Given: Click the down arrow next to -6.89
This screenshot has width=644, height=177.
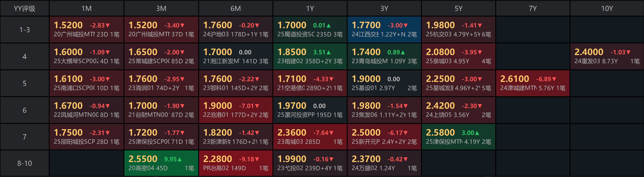Looking at the screenshot, I should (x=554, y=79).
